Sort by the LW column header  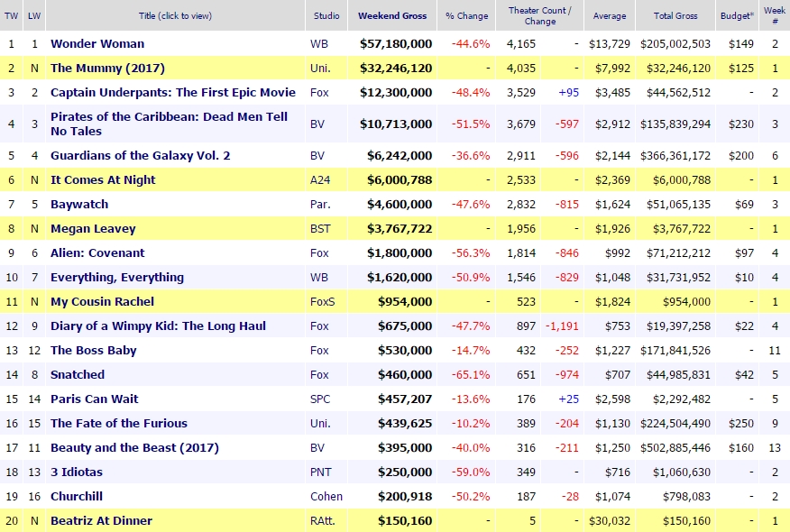click(34, 15)
